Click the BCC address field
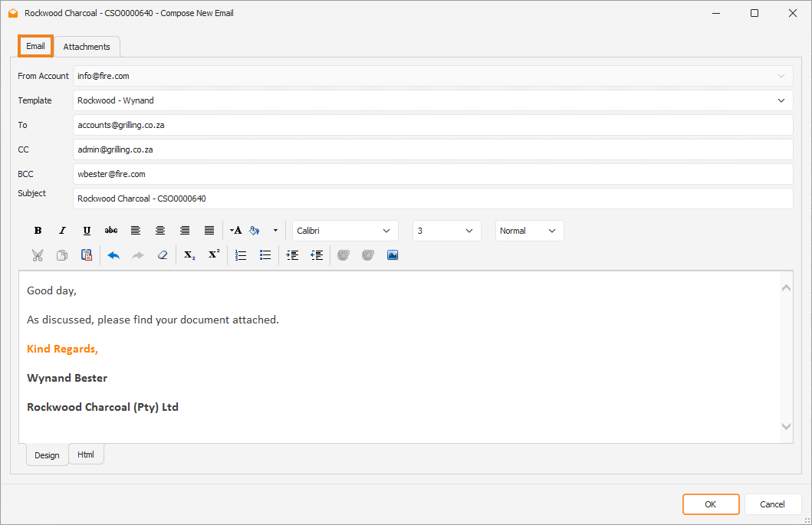Viewport: 812px width, 525px height. 433,174
